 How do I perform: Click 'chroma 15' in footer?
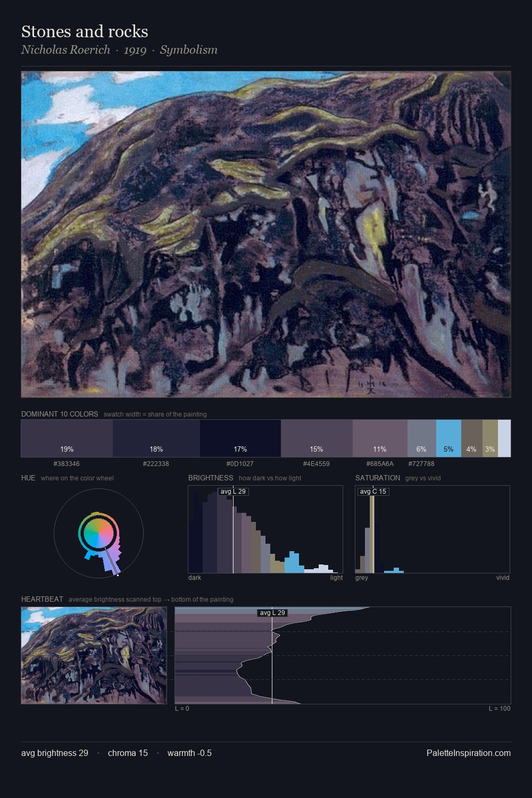[x=128, y=753]
